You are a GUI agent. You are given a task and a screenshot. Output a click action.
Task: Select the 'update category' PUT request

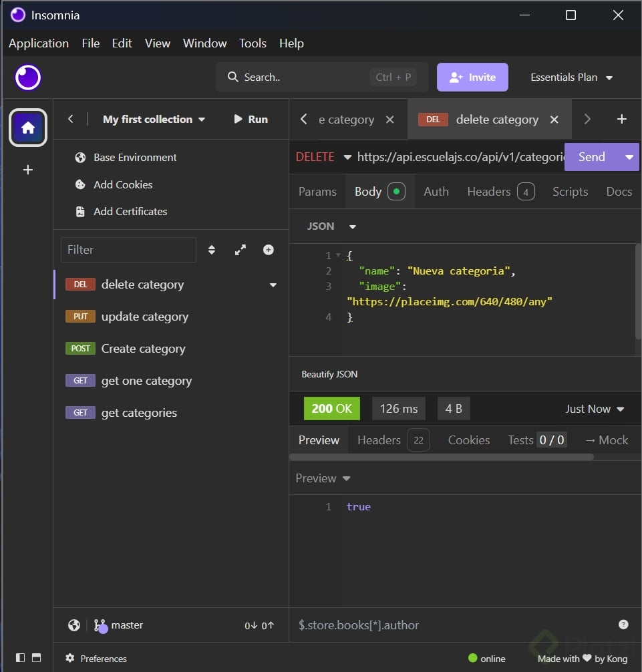pos(170,317)
